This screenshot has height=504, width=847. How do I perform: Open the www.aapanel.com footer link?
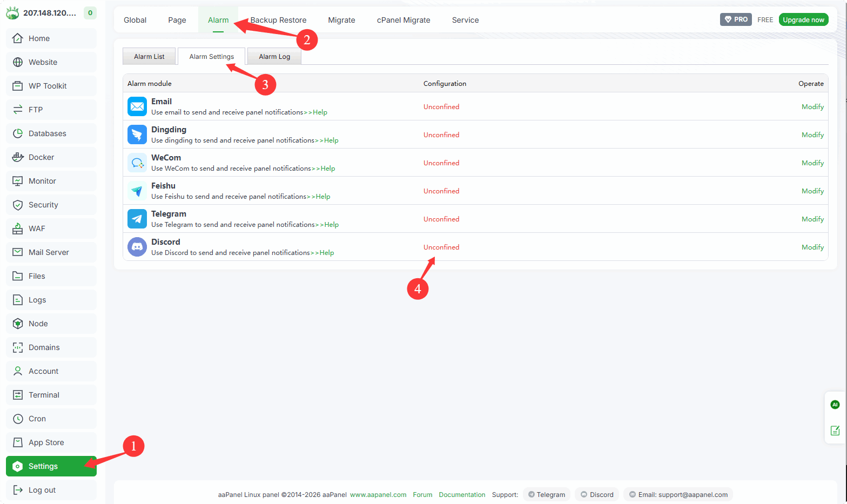pos(378,495)
